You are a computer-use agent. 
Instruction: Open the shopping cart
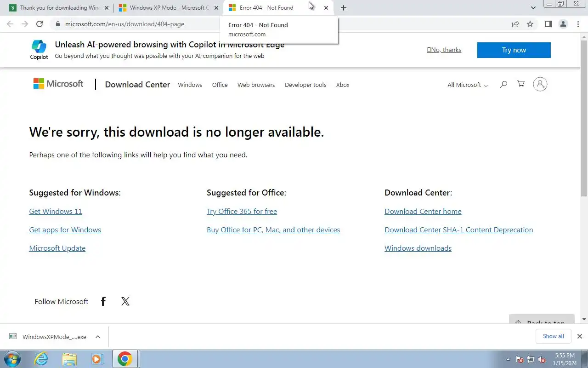coord(521,84)
